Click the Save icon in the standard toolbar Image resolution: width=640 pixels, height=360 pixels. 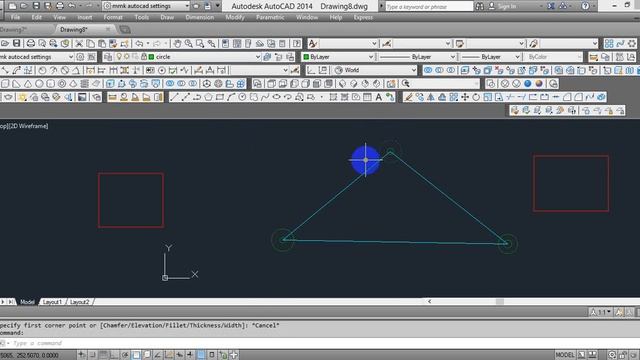click(16, 43)
